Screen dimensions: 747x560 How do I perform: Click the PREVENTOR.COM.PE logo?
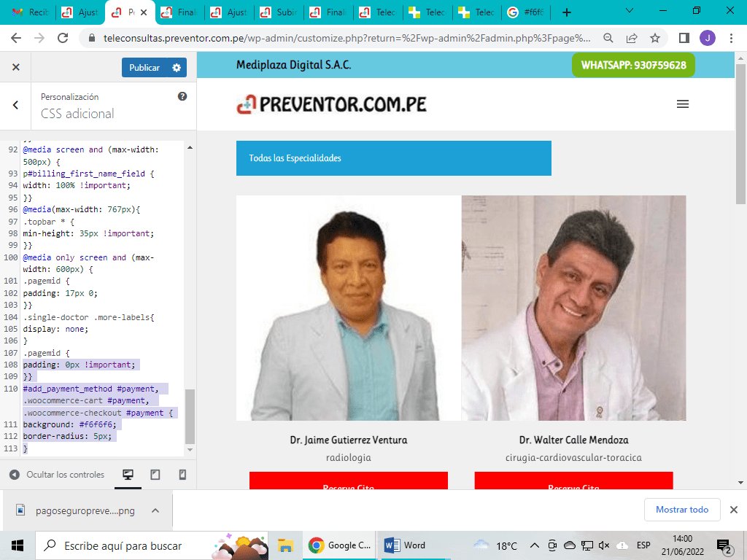332,104
